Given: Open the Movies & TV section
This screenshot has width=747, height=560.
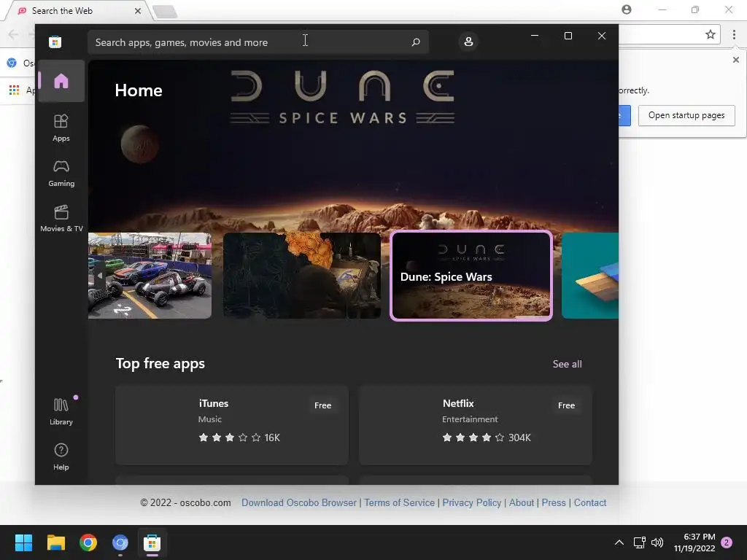Looking at the screenshot, I should click(x=61, y=218).
